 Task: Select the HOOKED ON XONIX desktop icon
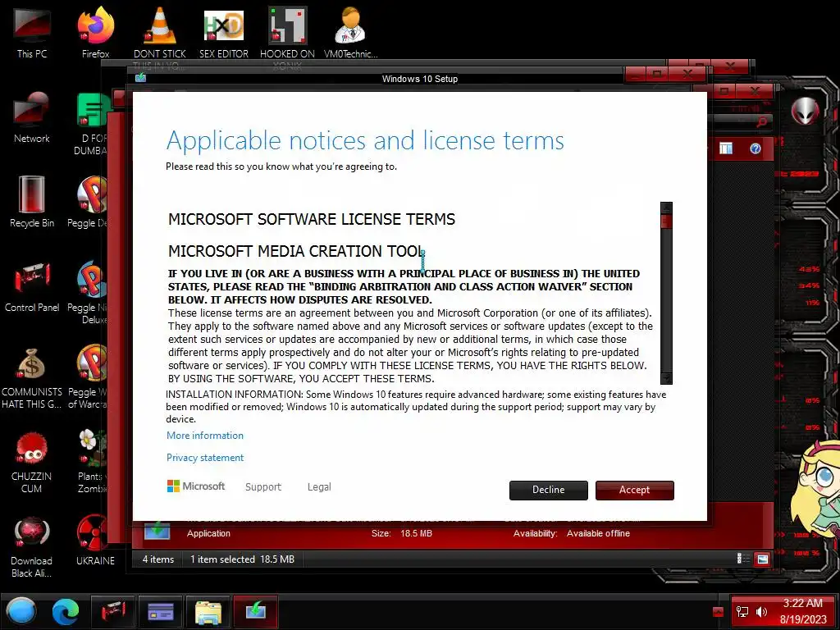click(287, 33)
